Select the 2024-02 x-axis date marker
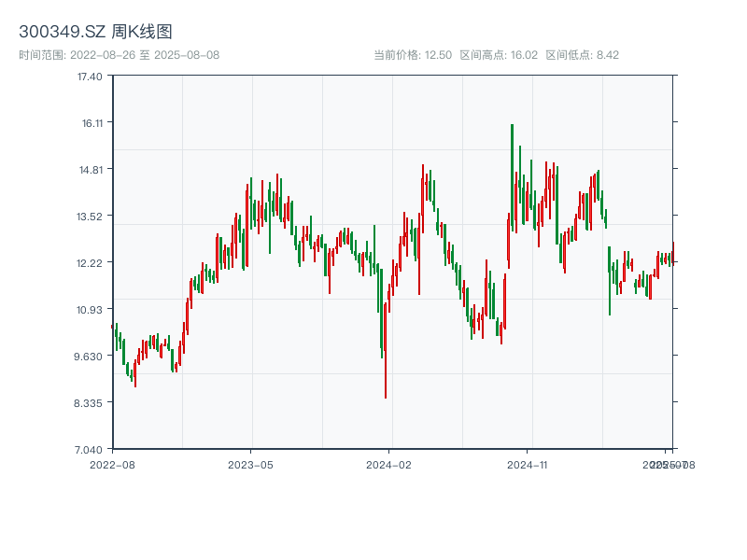 point(388,464)
